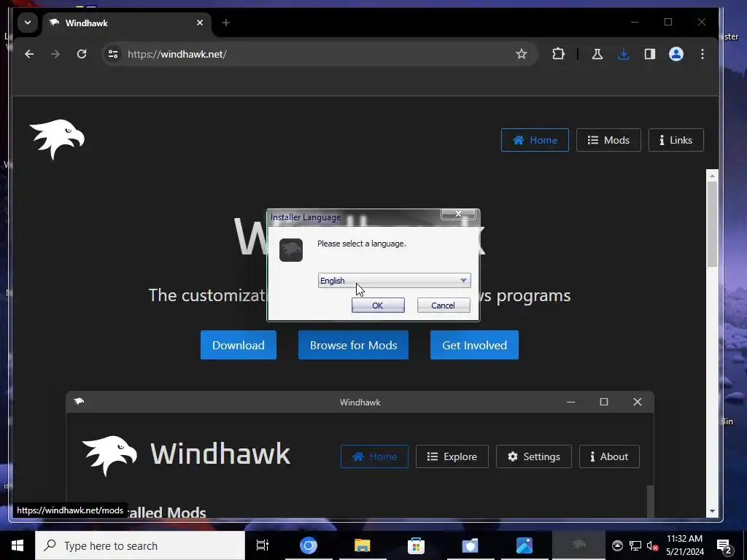Viewport: 747px width, 560px height.
Task: Click the Get Involved button
Action: 474,345
